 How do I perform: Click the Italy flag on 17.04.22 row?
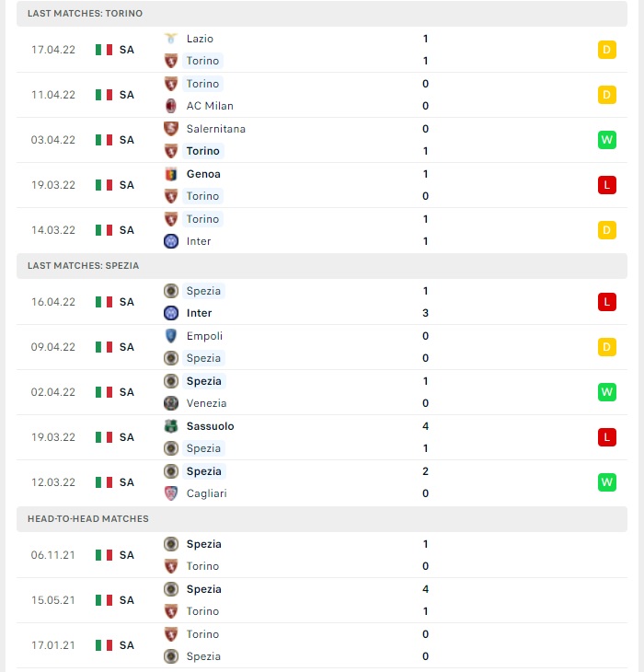tap(104, 50)
